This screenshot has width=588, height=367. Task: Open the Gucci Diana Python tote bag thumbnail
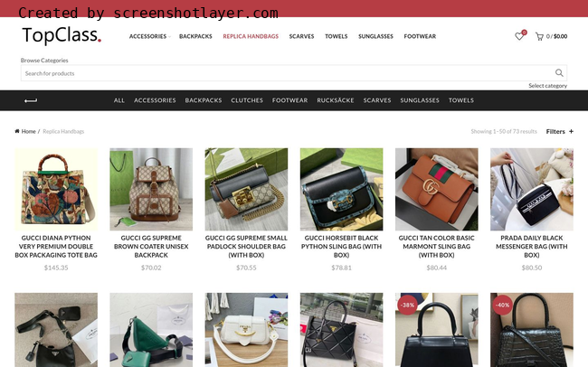(x=56, y=189)
